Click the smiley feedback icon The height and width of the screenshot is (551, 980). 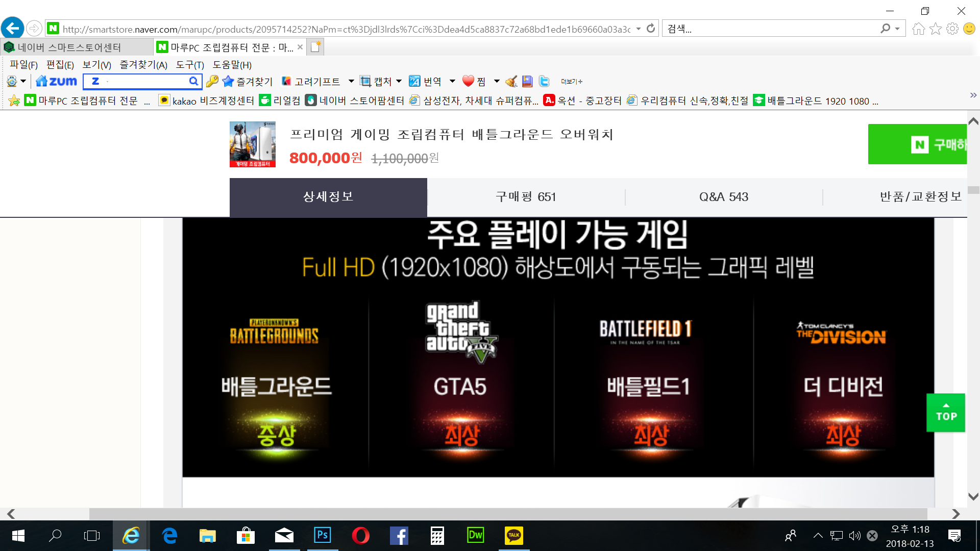(969, 29)
